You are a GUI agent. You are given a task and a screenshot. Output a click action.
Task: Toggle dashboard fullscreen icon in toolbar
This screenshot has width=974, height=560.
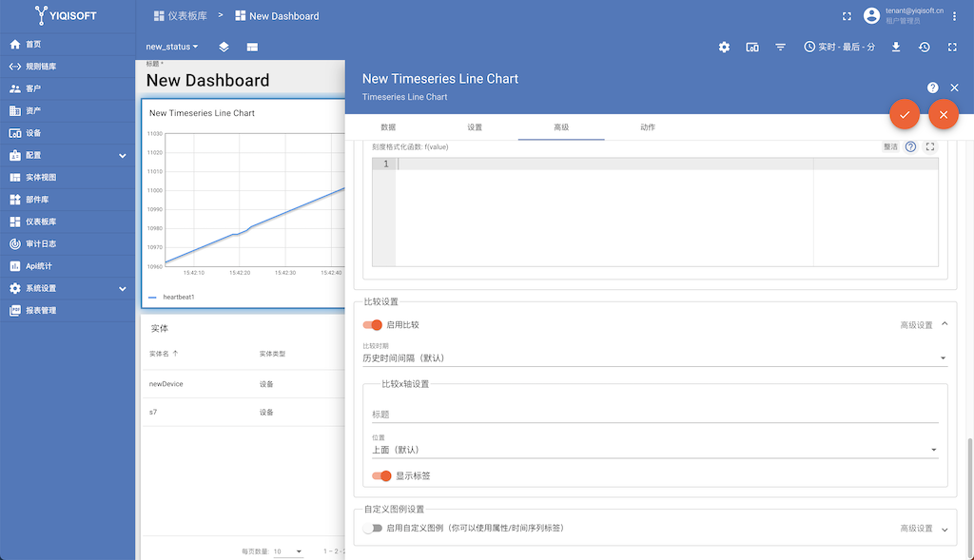pos(952,48)
